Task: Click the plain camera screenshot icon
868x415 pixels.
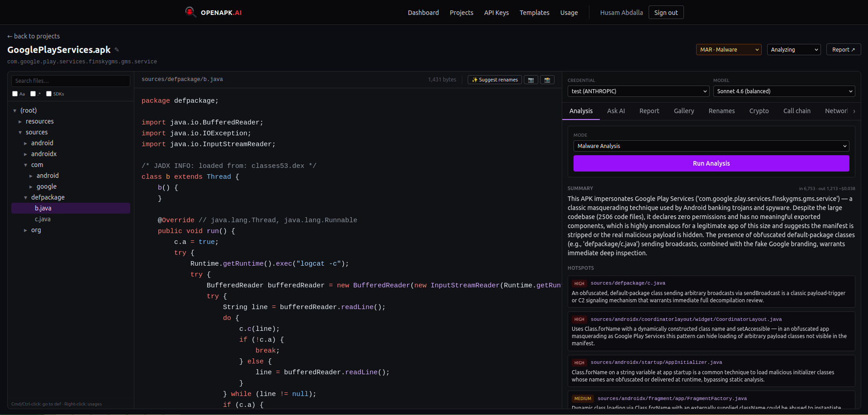Action: pos(531,80)
